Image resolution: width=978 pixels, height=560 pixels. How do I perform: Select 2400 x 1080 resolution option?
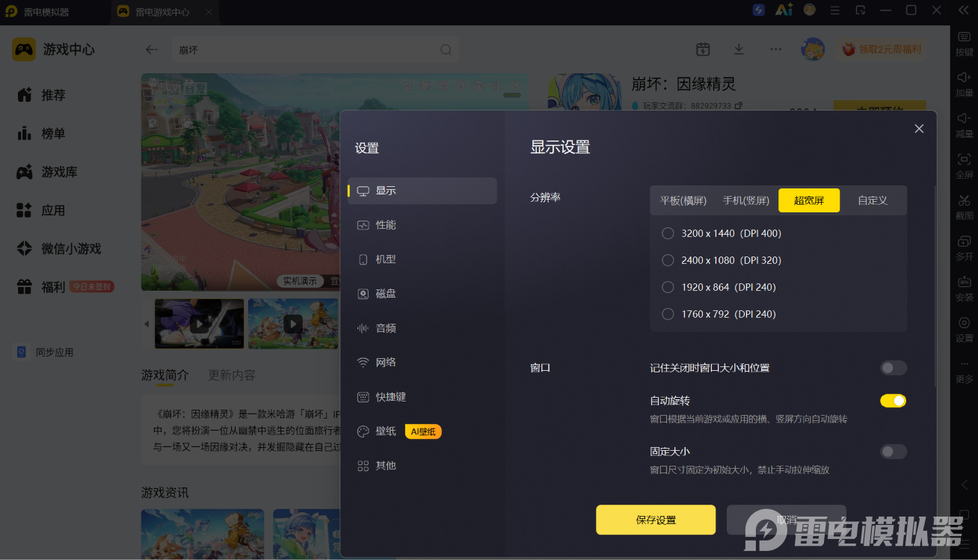click(668, 260)
